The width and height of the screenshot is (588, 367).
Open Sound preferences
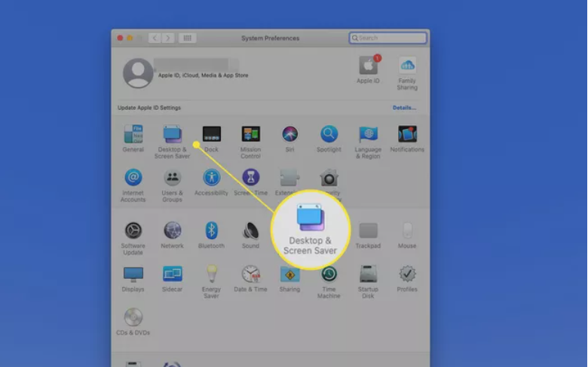point(250,235)
